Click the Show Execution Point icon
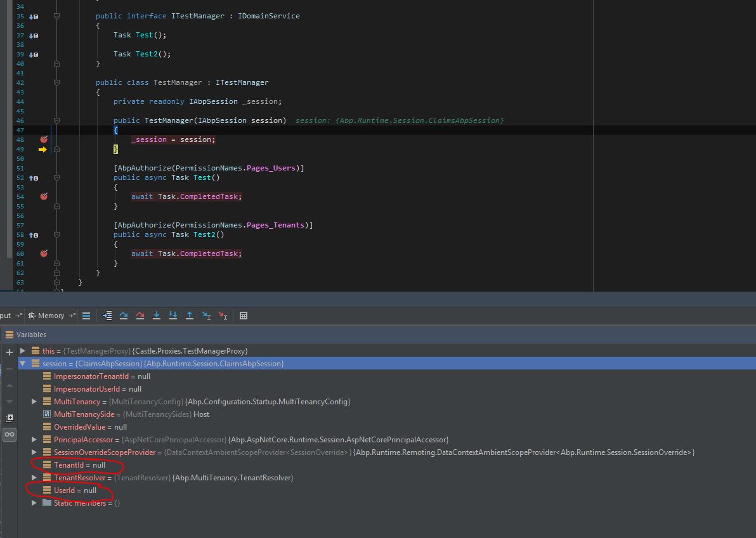 click(107, 315)
